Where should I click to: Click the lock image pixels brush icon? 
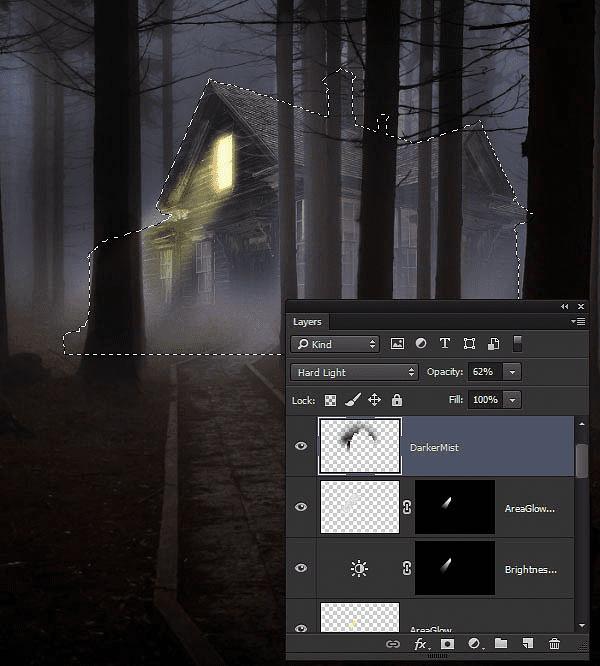tap(352, 400)
